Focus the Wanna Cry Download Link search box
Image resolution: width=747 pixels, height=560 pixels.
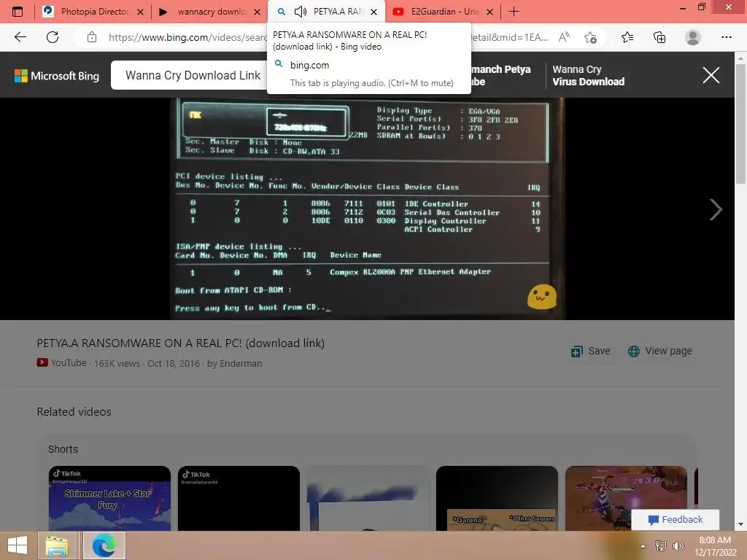[190, 75]
